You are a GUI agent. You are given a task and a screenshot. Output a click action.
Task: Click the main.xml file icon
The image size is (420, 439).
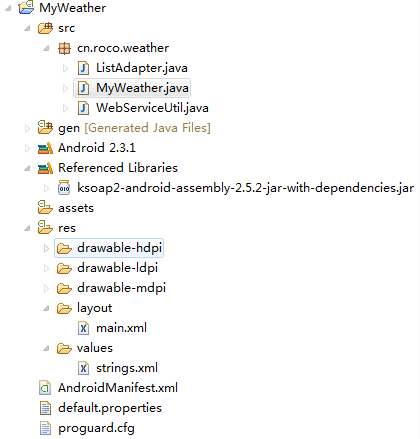point(83,328)
